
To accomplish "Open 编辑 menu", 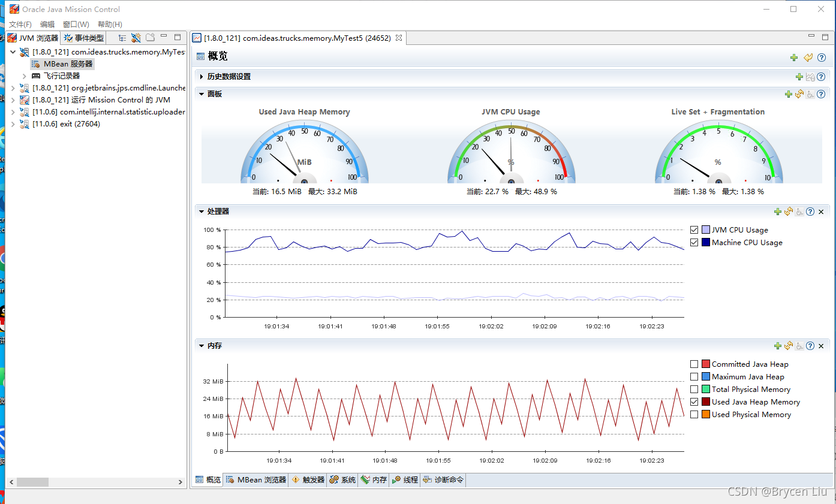I will click(47, 25).
